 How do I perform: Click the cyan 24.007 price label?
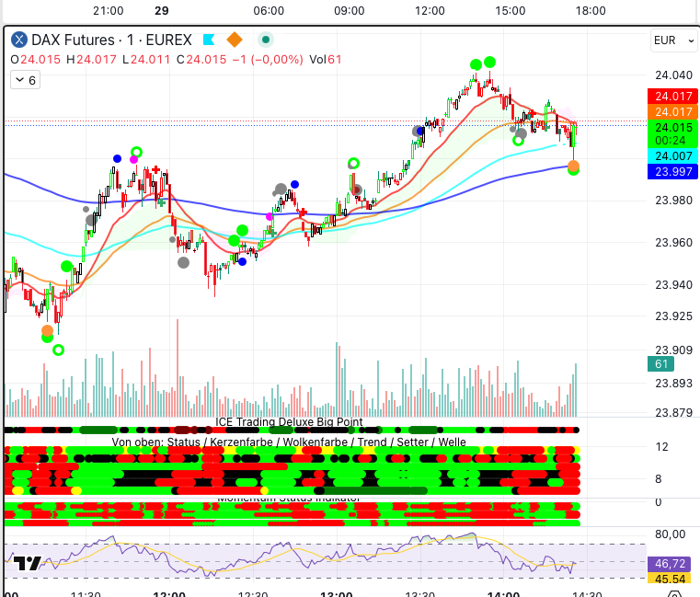[x=673, y=156]
